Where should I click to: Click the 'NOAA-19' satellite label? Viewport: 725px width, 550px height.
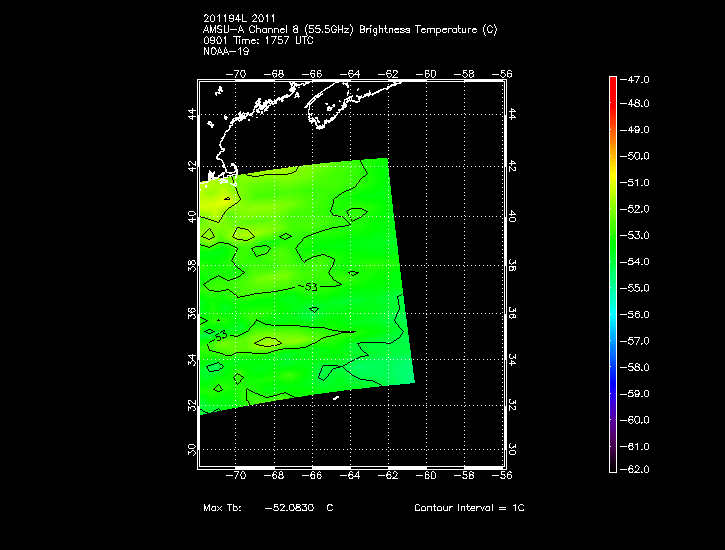(x=226, y=51)
